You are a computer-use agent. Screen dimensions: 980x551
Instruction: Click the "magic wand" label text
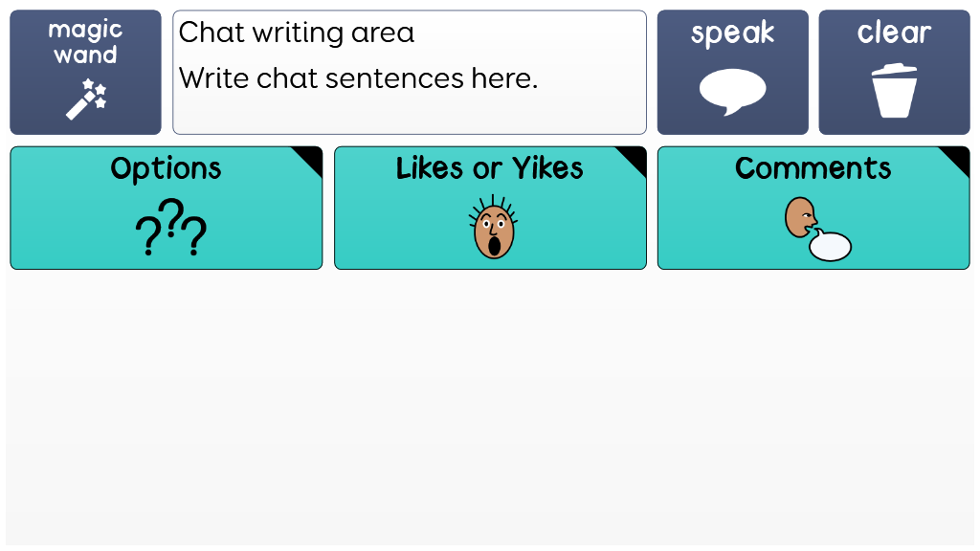85,43
